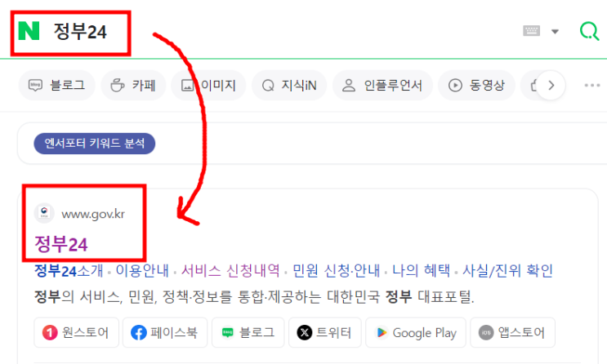Switch to the 인플루언서 search tab
The height and width of the screenshot is (364, 607).
(382, 85)
